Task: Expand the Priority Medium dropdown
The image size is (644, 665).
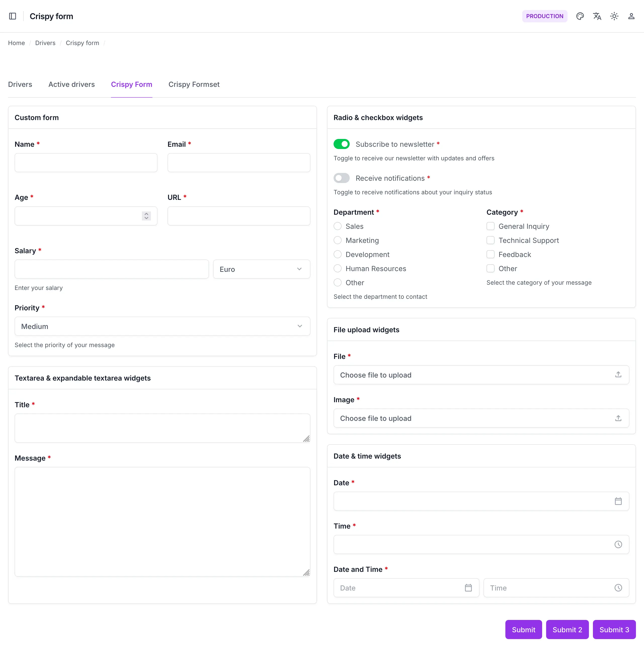Action: tap(163, 326)
